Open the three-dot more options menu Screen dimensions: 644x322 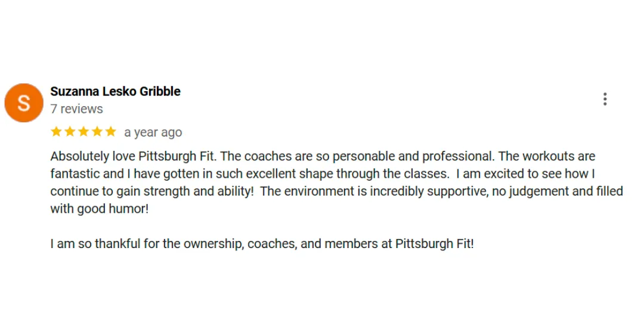tap(605, 99)
